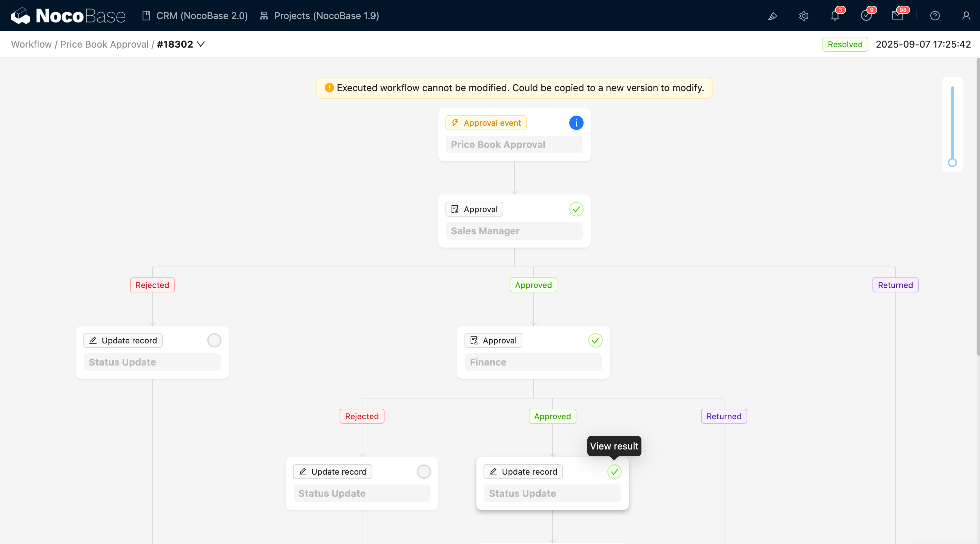Click Finance approval green check status
The width and height of the screenshot is (980, 544).
595,340
